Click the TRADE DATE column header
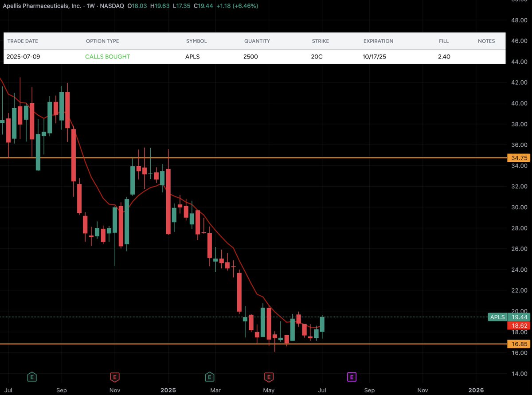This screenshot has height=395, width=532. (x=22, y=41)
